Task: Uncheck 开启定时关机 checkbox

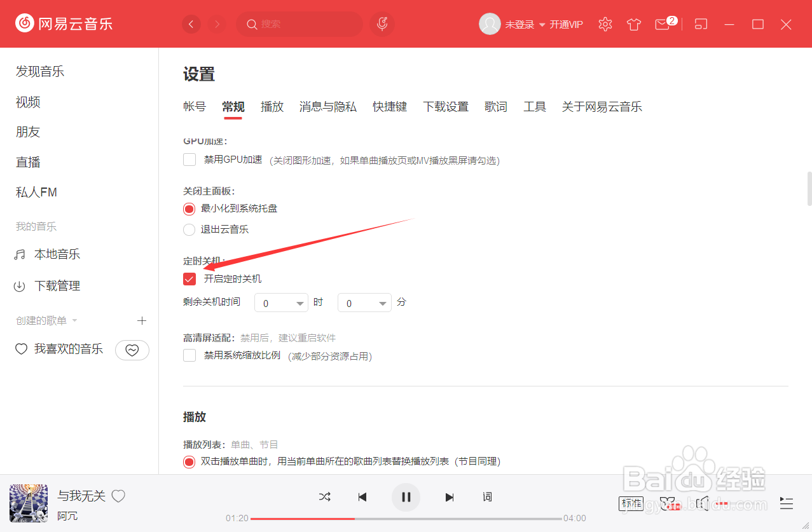Action: point(189,278)
